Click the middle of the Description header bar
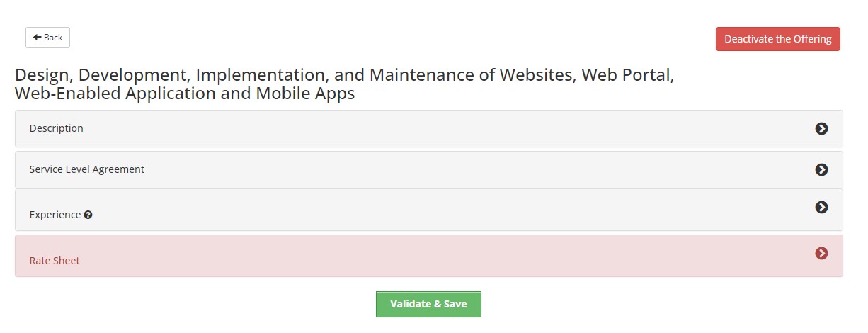 (x=428, y=128)
